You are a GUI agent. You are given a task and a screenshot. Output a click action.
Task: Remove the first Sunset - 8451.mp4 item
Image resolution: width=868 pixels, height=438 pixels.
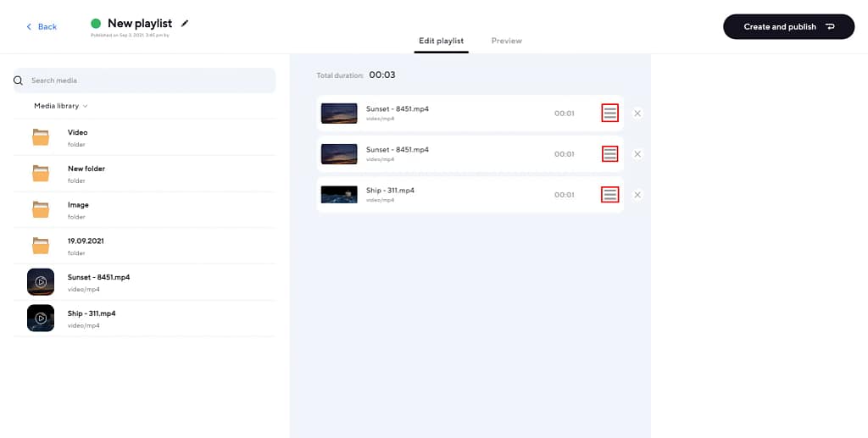point(637,113)
